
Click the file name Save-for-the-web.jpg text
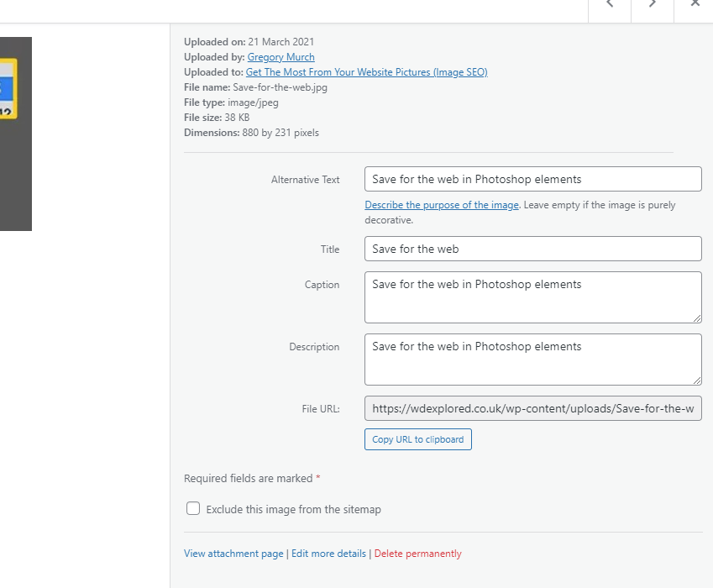(x=280, y=87)
